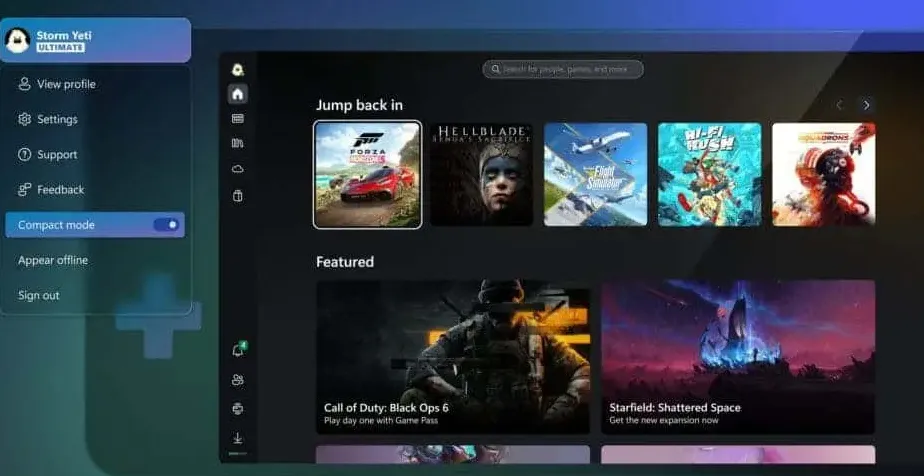Open Support menu entry
The height and width of the screenshot is (476, 924).
click(95, 154)
